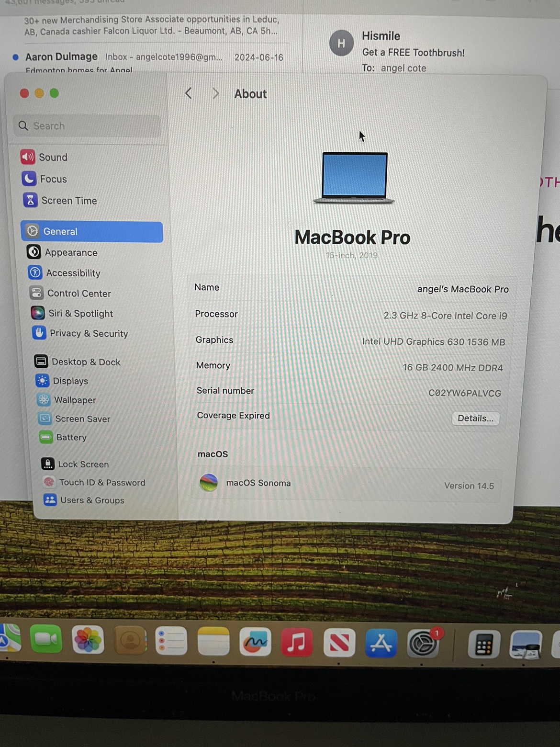Open Privacy & Security settings
Viewport: 560px width, 747px height.
pyautogui.click(x=80, y=333)
